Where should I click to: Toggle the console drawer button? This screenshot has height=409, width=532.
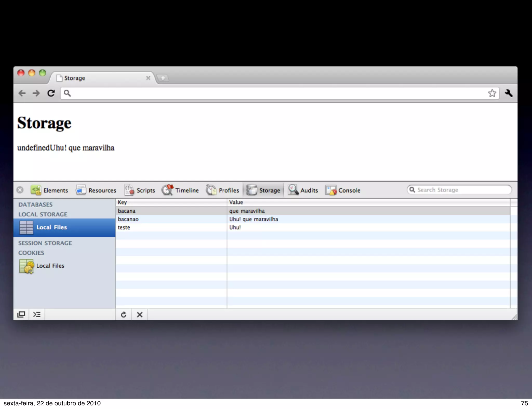(37, 315)
